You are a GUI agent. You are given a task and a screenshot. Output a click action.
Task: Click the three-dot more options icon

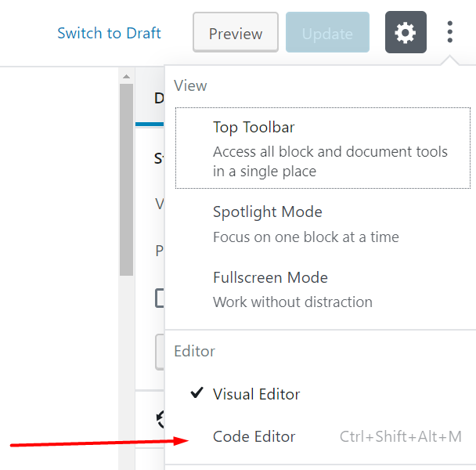[x=450, y=32]
